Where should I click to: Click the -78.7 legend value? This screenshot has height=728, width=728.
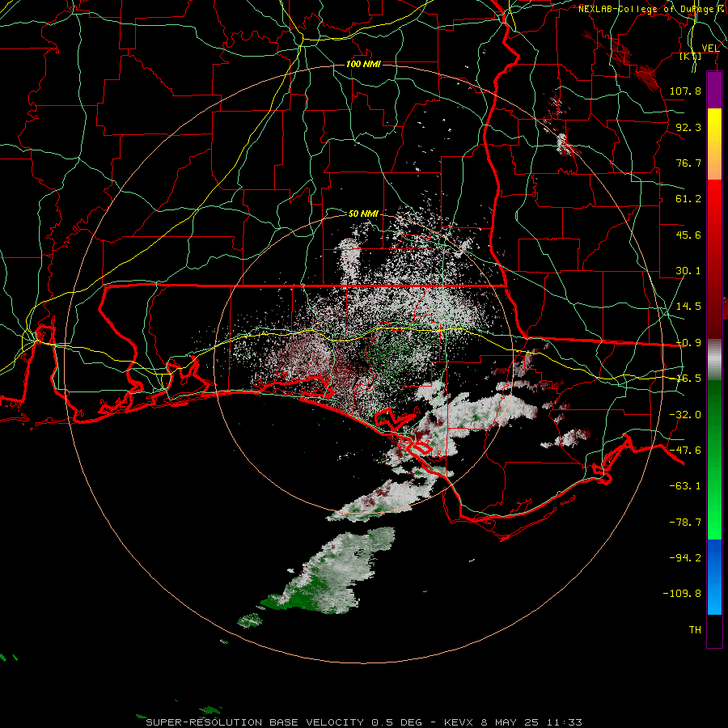coord(685,523)
